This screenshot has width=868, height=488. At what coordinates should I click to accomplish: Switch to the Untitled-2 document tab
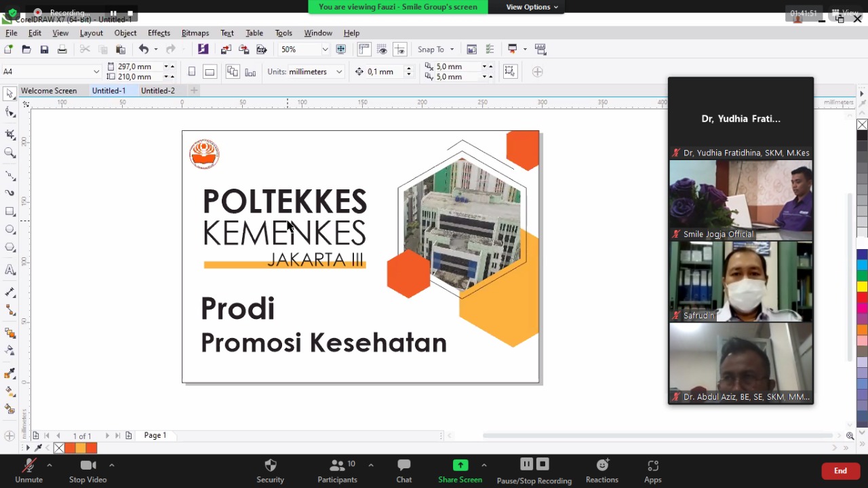(x=157, y=91)
